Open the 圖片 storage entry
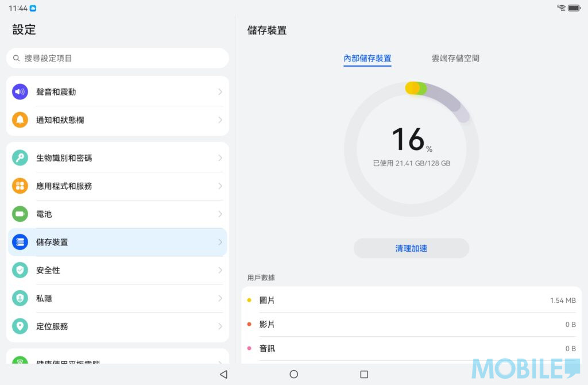Screen dimensions: 588x385 pyautogui.click(x=411, y=301)
